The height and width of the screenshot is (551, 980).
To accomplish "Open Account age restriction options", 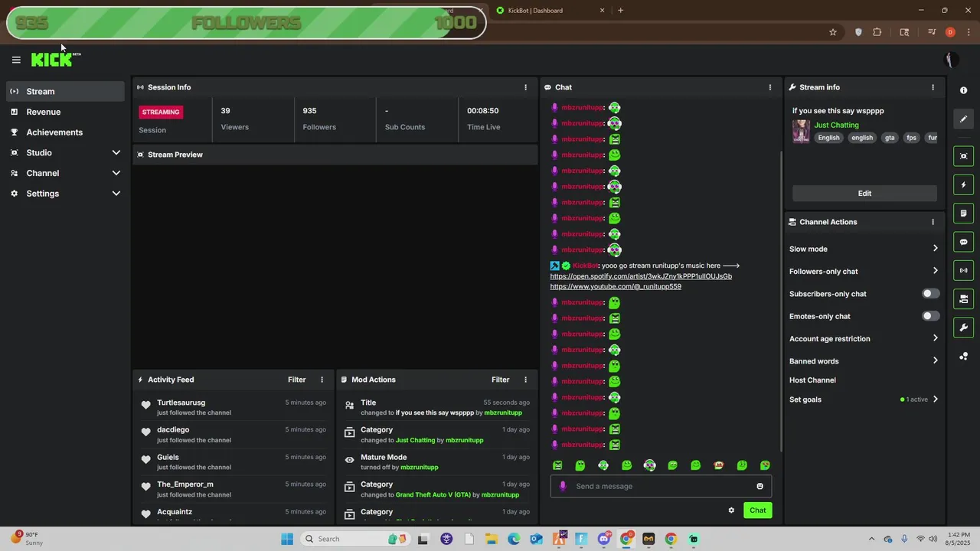I will click(x=864, y=338).
